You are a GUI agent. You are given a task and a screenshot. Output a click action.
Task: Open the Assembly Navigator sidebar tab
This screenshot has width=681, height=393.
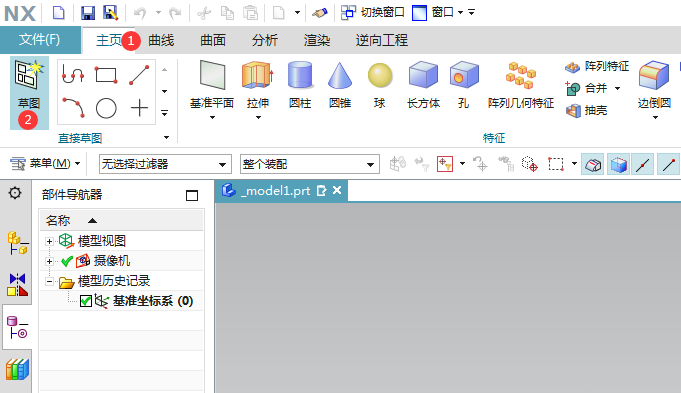(x=17, y=243)
